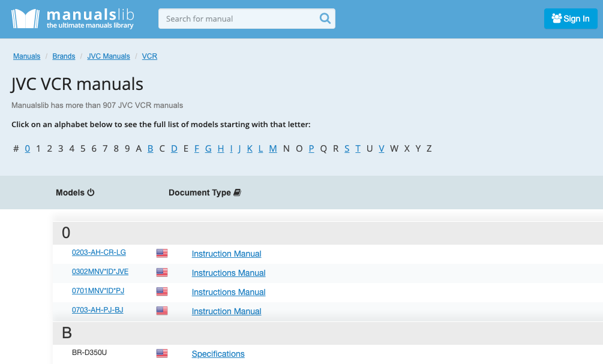Click the US flag for BR-D350U

pos(162,353)
